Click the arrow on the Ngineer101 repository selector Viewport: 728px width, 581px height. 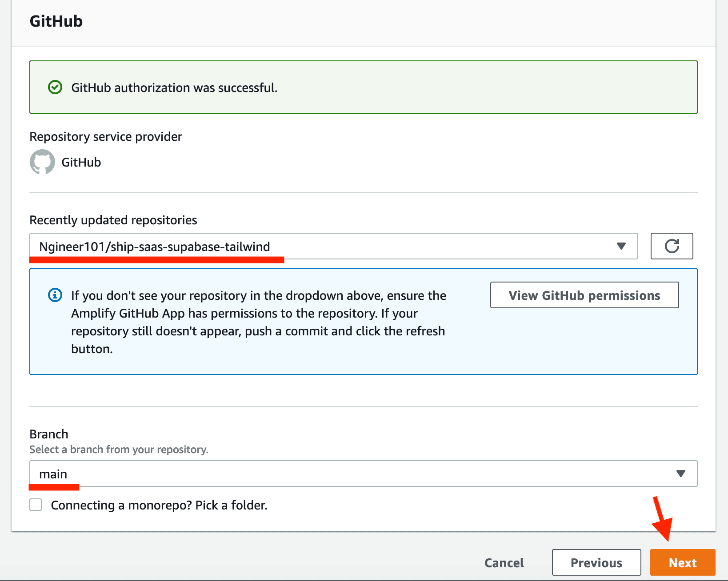[x=621, y=246]
